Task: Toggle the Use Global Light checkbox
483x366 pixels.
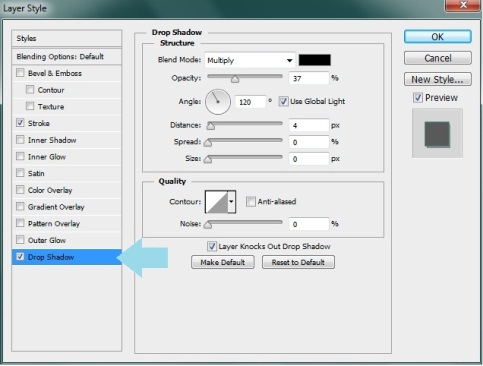Action: pyautogui.click(x=283, y=101)
